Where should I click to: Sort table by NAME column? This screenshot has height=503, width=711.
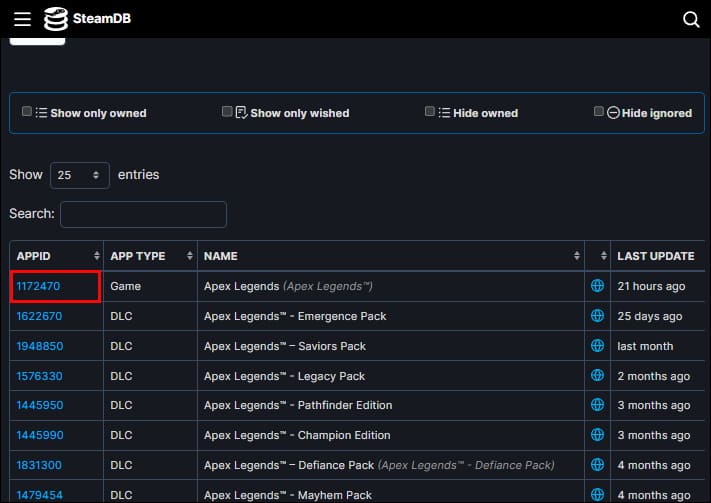point(391,256)
